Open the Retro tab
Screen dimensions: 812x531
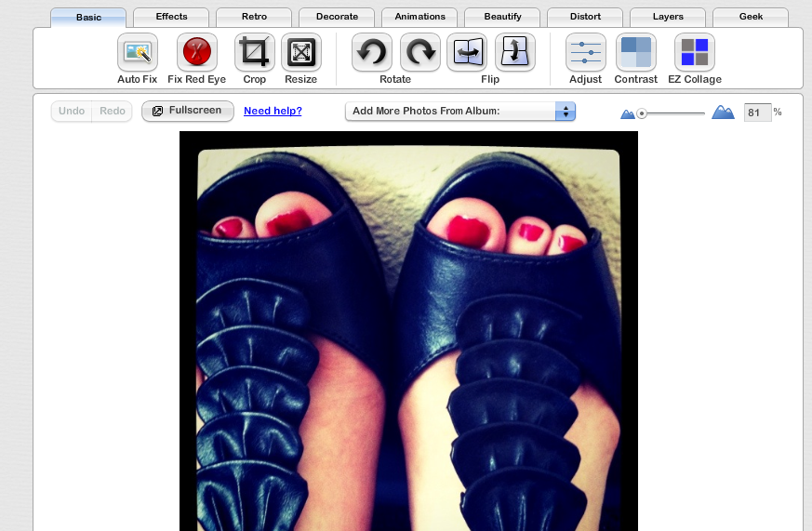click(254, 17)
